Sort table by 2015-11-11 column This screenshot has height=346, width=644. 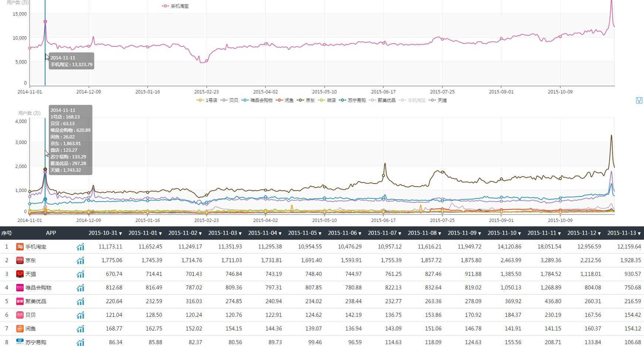pyautogui.click(x=544, y=233)
